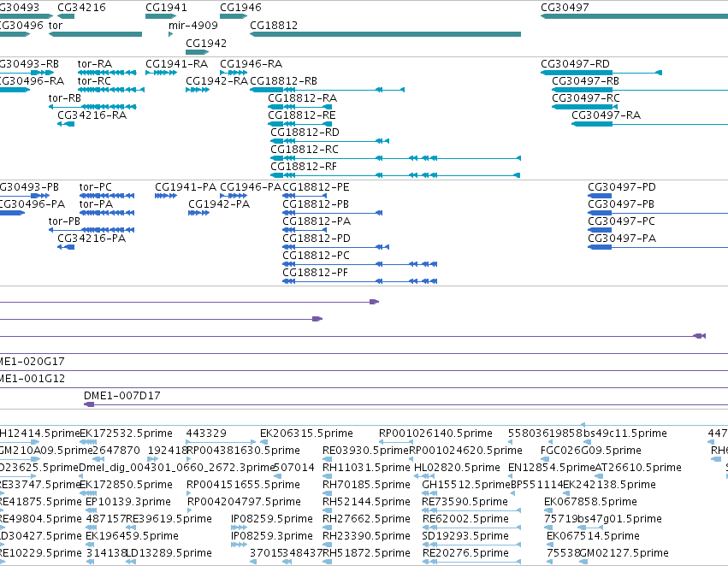This screenshot has height=566, width=728.
Task: Open EST EK067514.5prime
Action: tap(551, 545)
